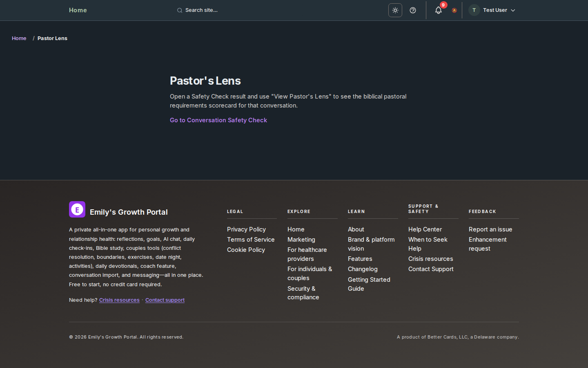Screen dimensions: 588x368
Task: Contact Support from the footer
Action: [431, 269]
